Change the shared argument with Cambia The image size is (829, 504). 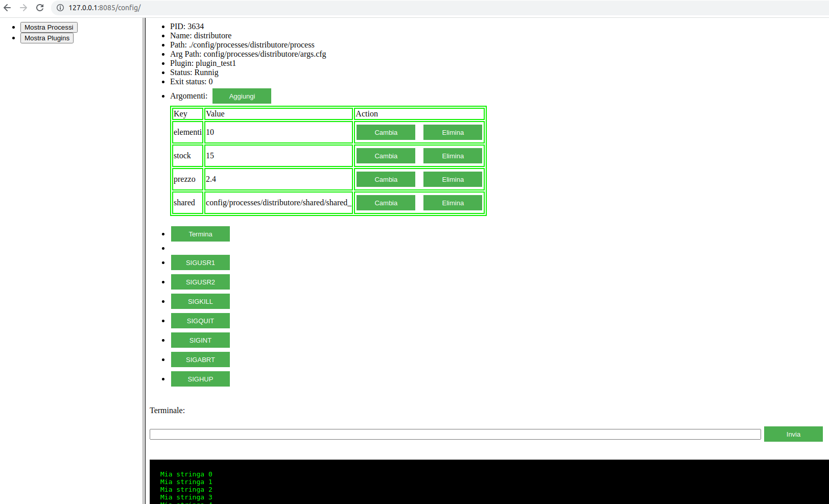click(386, 203)
